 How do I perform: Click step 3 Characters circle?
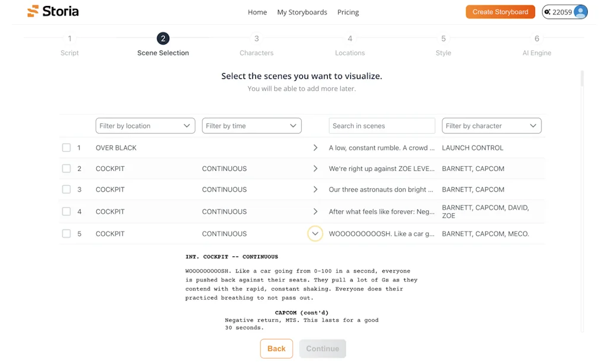pyautogui.click(x=256, y=38)
